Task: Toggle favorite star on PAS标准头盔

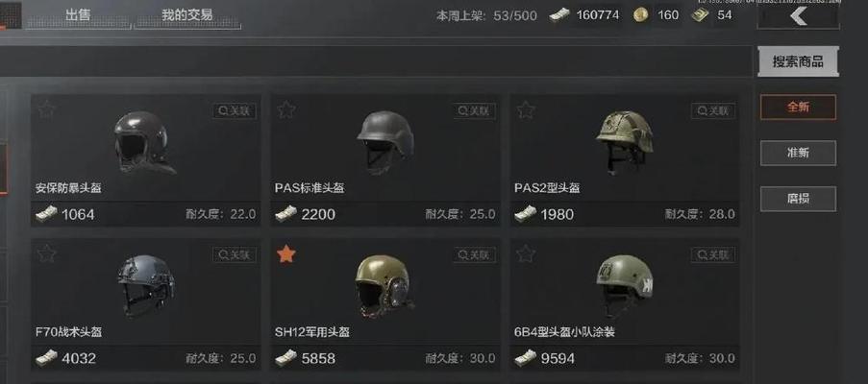Action: (x=286, y=109)
